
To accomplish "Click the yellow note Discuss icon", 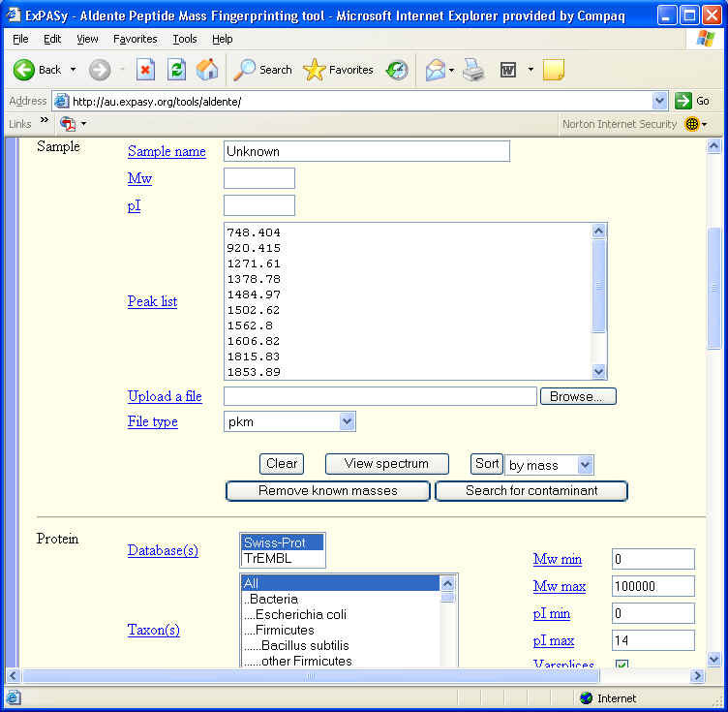I will (553, 70).
